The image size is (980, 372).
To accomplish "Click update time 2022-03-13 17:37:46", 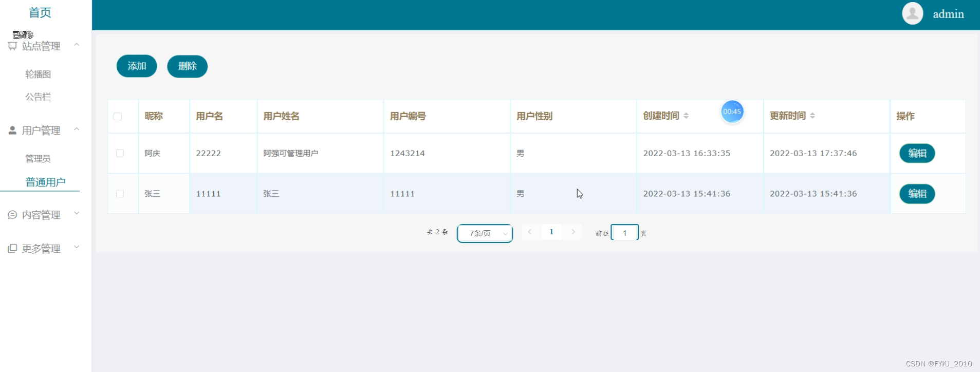I will click(813, 153).
